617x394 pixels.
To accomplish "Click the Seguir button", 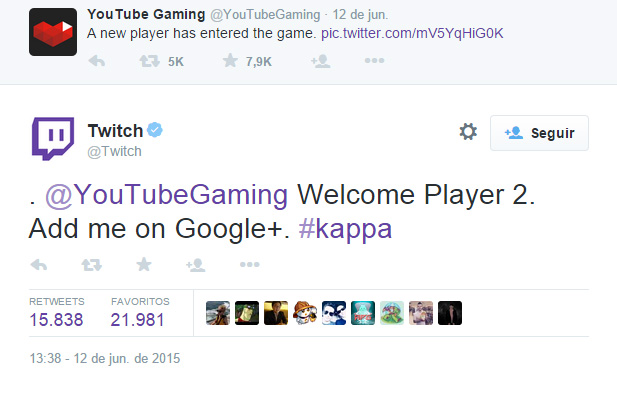I will tap(539, 133).
